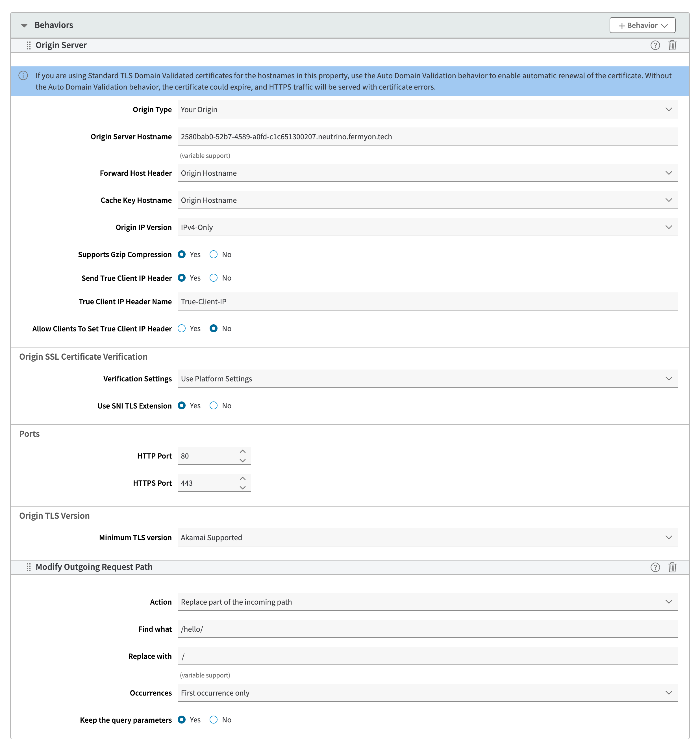Expand the Forward Host Header dropdown
The height and width of the screenshot is (745, 700).
coord(427,173)
